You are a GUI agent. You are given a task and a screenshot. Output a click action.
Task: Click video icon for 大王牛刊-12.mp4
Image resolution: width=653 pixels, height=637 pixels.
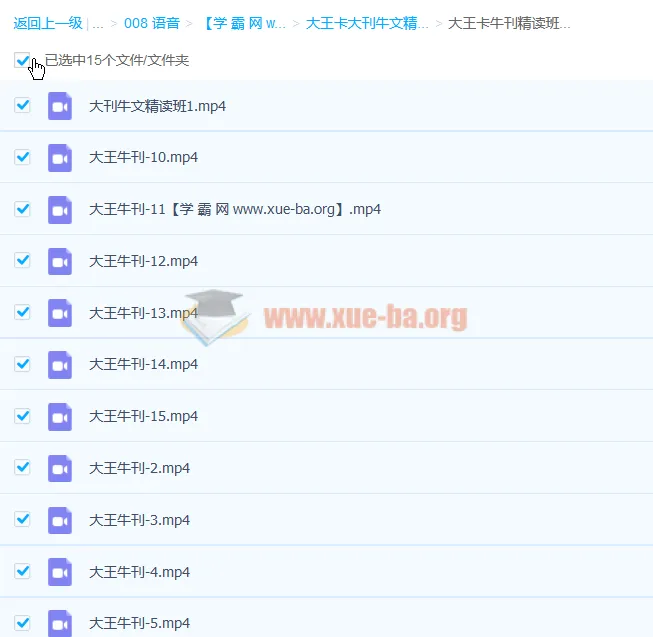(x=60, y=261)
